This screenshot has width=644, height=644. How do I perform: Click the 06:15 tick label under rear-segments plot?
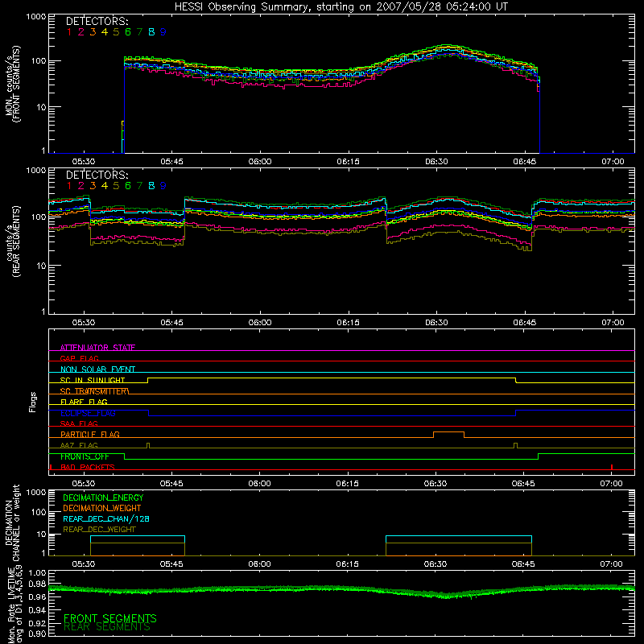pos(348,323)
